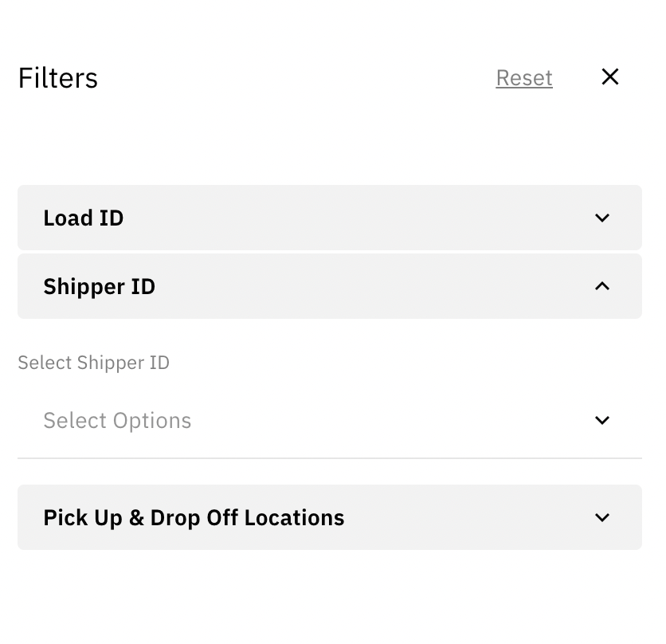Image resolution: width=666 pixels, height=644 pixels.
Task: Reset all filters via the Reset link
Action: pos(523,78)
